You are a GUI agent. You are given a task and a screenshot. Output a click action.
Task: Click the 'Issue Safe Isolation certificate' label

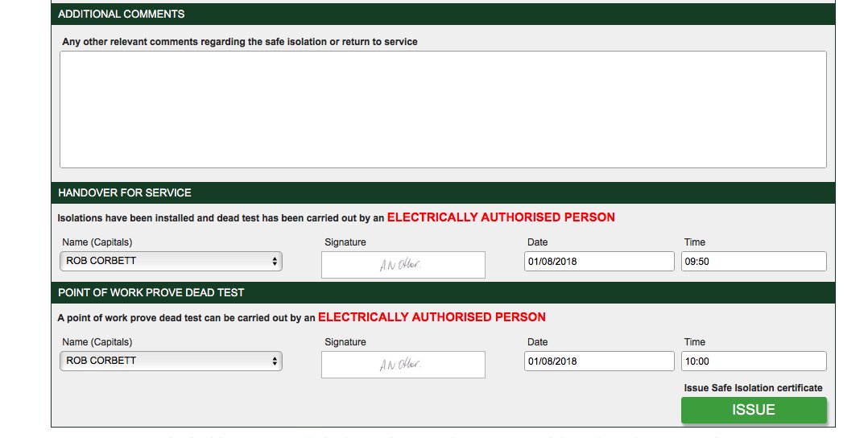pos(753,388)
